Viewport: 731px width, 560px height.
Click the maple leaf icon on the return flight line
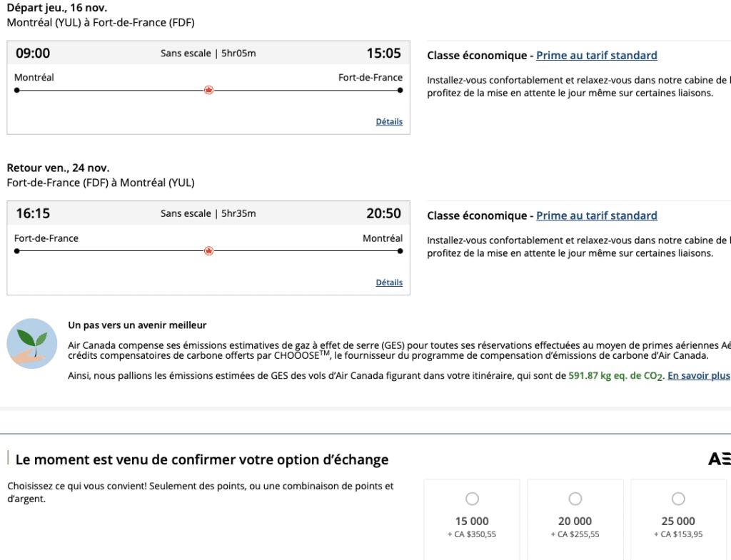coord(208,251)
